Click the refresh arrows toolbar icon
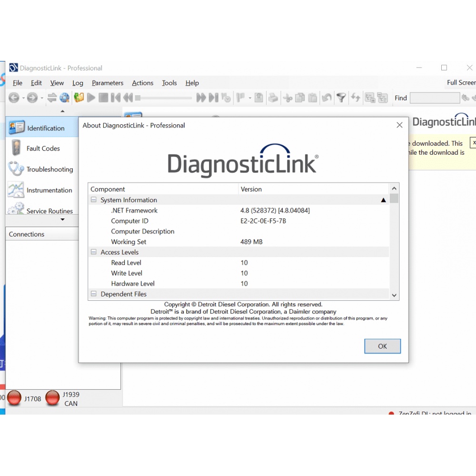 coord(356,98)
